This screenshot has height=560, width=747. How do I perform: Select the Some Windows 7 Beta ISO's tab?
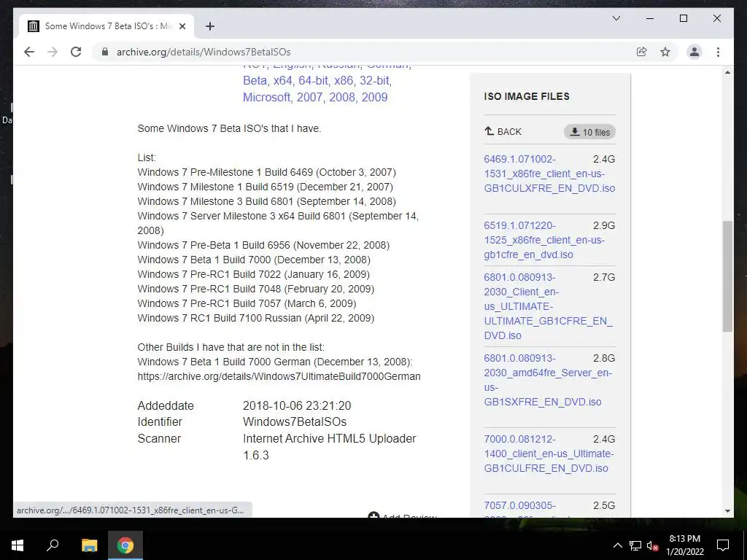[x=107, y=26]
